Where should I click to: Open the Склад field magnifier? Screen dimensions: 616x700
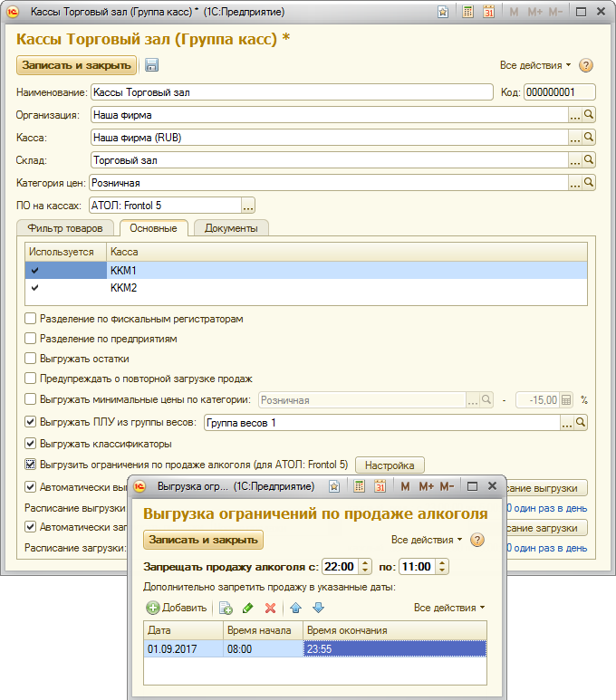(x=589, y=159)
